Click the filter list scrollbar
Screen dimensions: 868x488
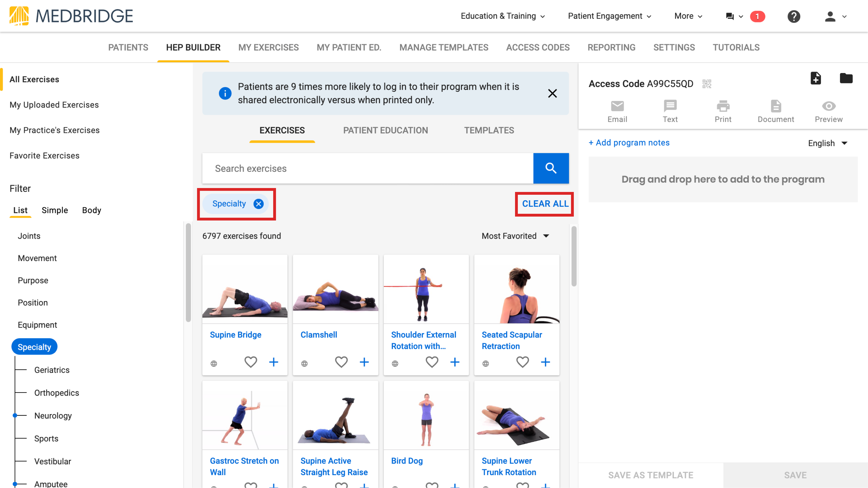pos(188,273)
